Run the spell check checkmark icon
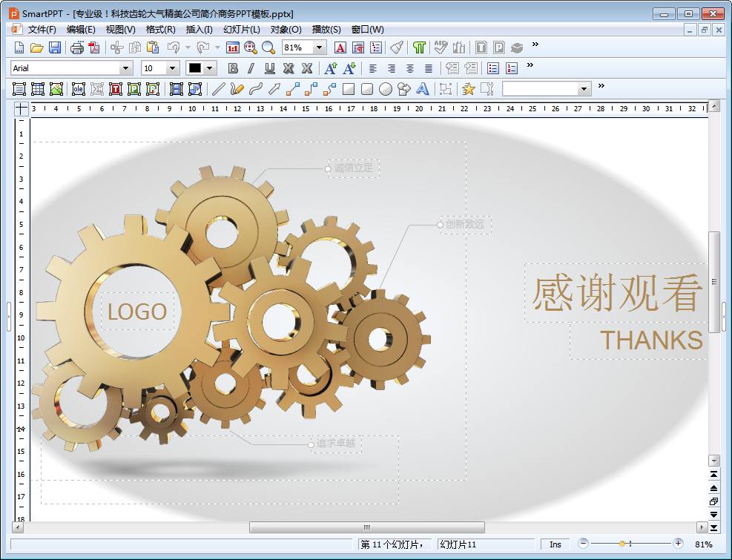 tap(441, 47)
